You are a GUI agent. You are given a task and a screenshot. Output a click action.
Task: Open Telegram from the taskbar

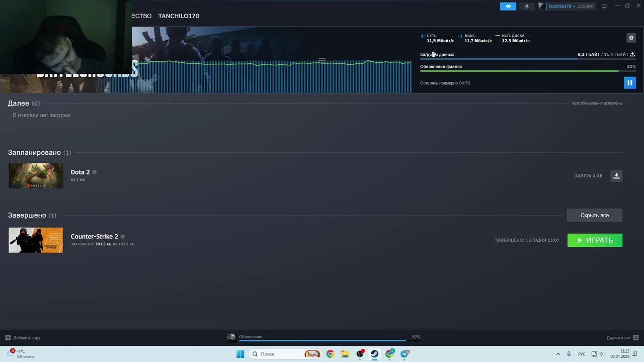point(405,354)
